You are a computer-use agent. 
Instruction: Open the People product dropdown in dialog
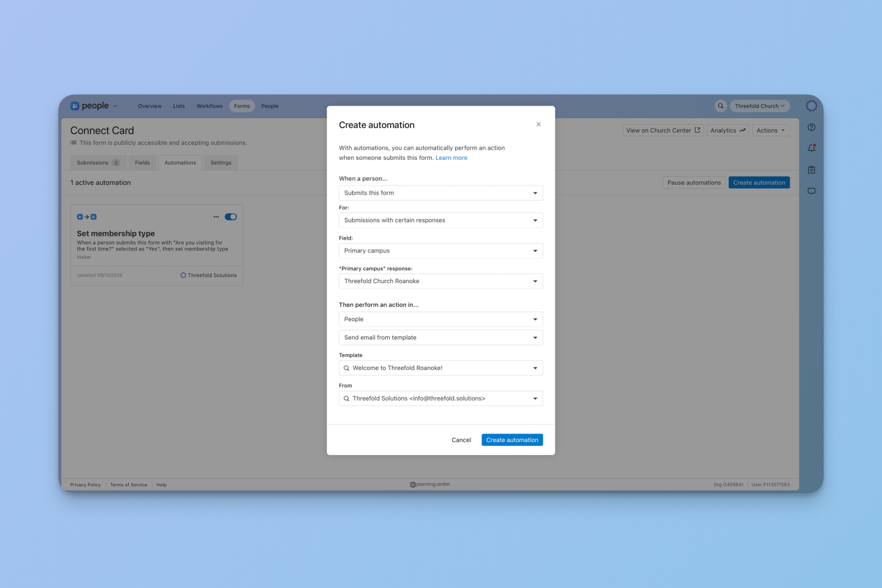click(x=441, y=319)
